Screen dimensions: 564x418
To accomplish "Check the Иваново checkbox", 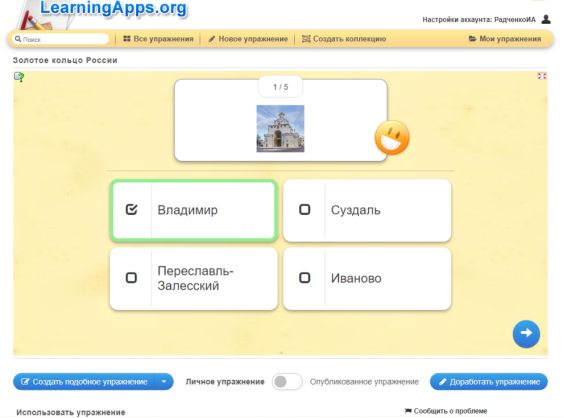I will (305, 278).
